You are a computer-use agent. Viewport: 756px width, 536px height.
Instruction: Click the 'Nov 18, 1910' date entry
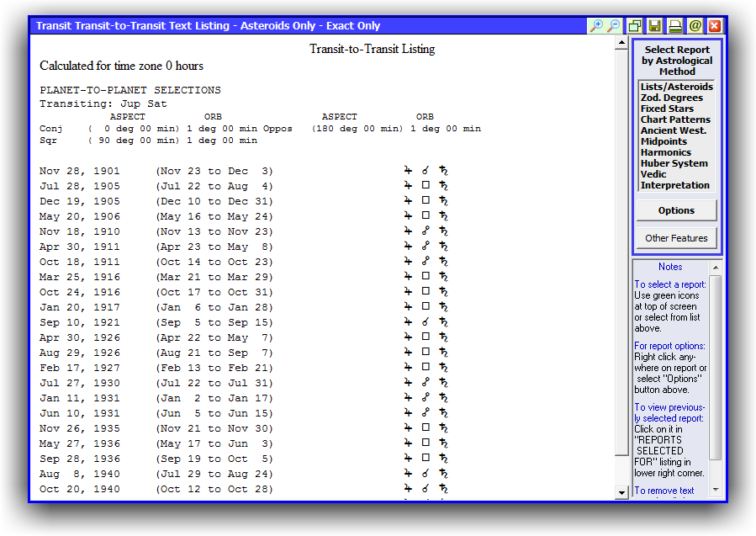[x=80, y=231]
